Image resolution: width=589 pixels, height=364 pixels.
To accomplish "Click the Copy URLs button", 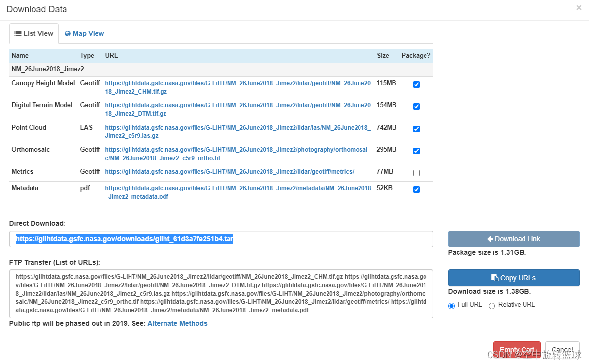I will 514,278.
